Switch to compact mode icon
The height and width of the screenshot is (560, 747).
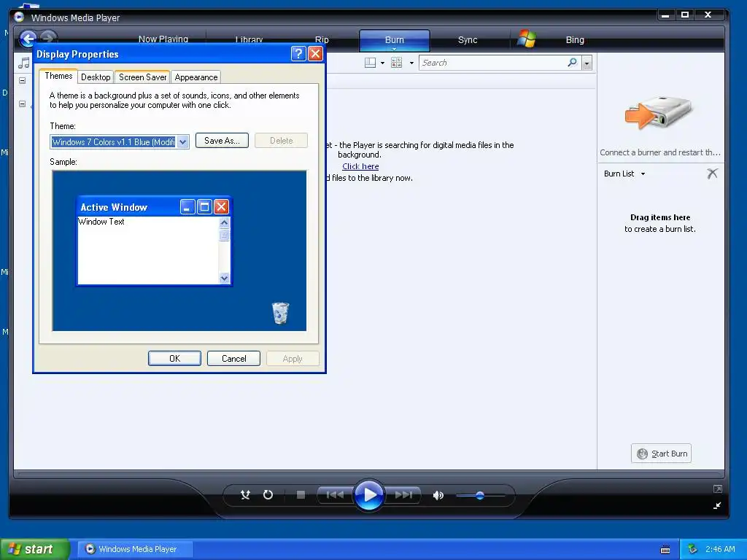tap(718, 506)
